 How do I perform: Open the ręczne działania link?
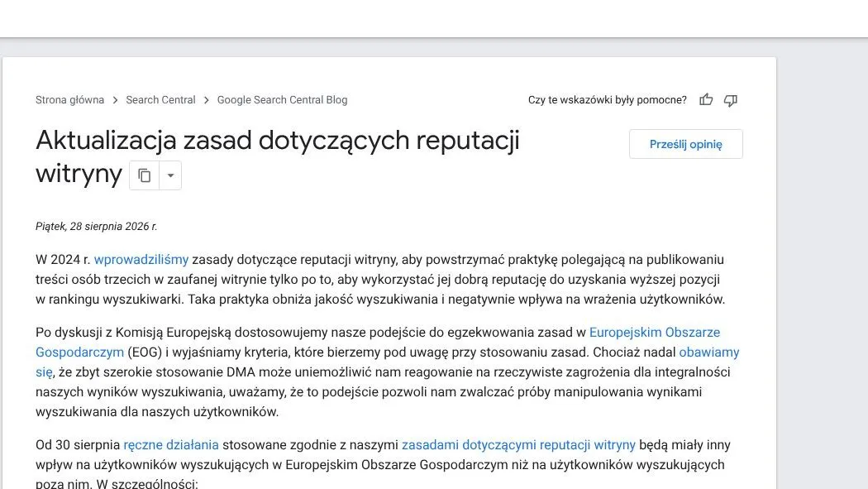[171, 444]
